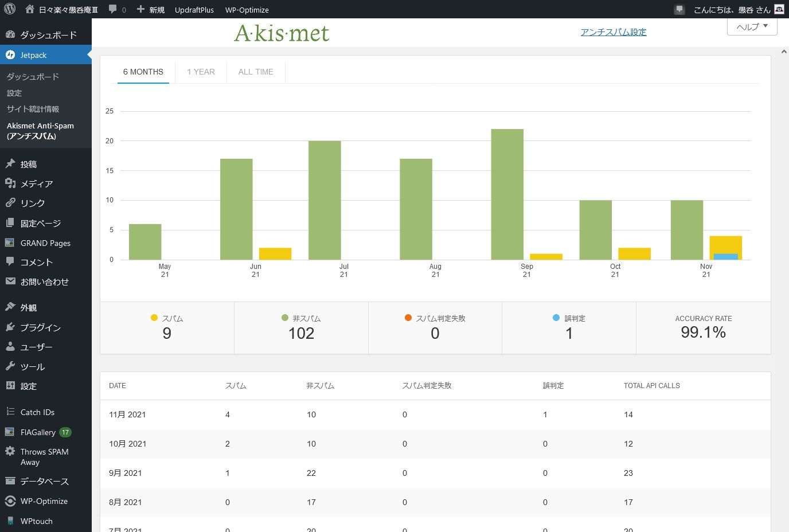Click the pushpin icon for Posts
Screen dimensions: 789x532
coord(10,164)
